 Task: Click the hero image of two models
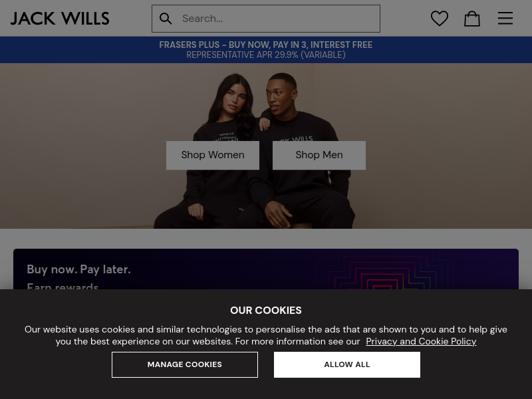coord(266,146)
